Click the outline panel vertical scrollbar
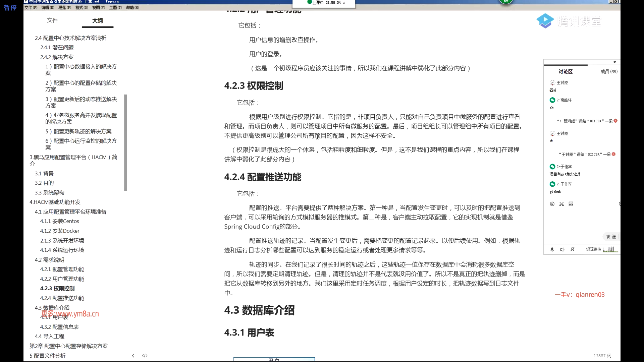Screen dimensions: 644x362 (125, 142)
